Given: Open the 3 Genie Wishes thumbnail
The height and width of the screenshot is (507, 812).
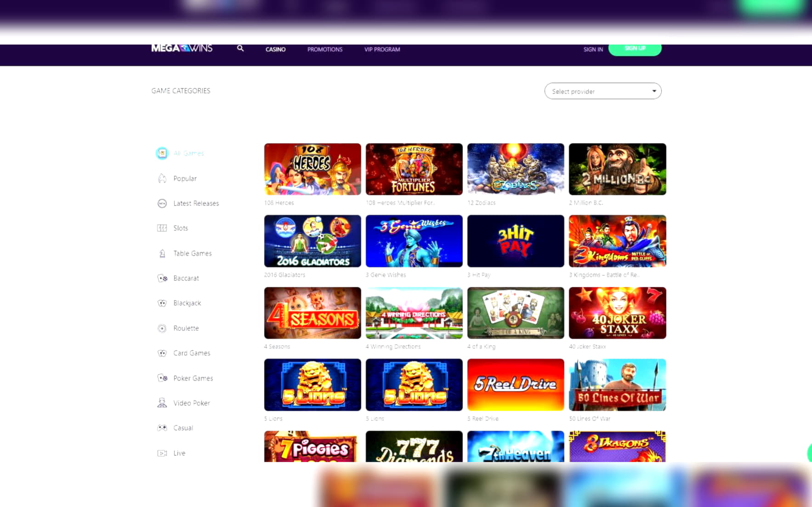Looking at the screenshot, I should pos(414,241).
